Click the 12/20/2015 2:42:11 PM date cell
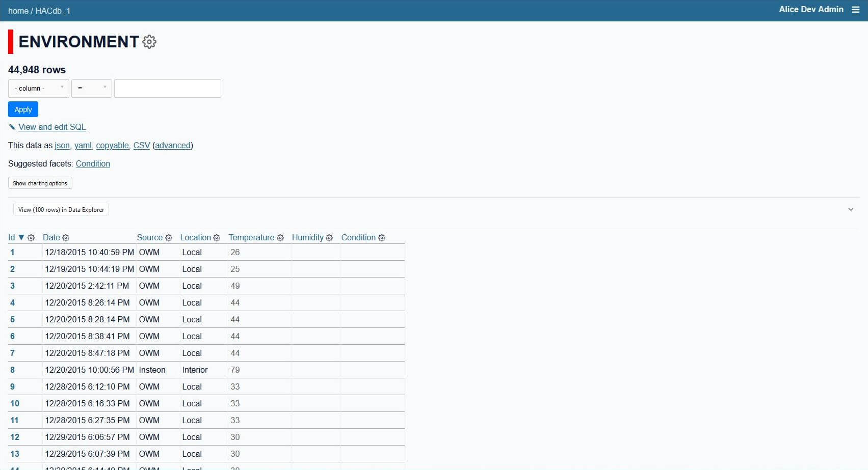 87,286
